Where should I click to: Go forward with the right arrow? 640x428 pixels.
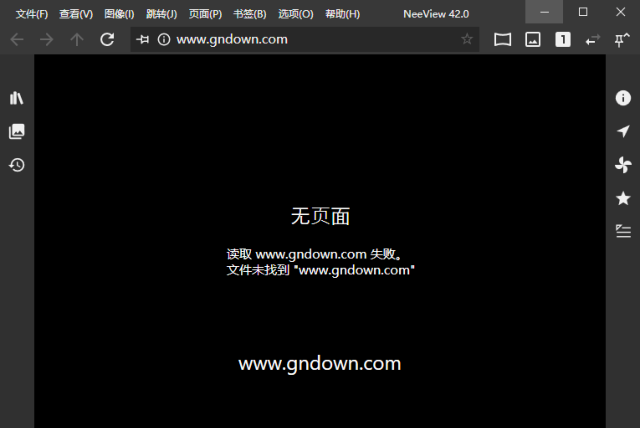click(47, 40)
